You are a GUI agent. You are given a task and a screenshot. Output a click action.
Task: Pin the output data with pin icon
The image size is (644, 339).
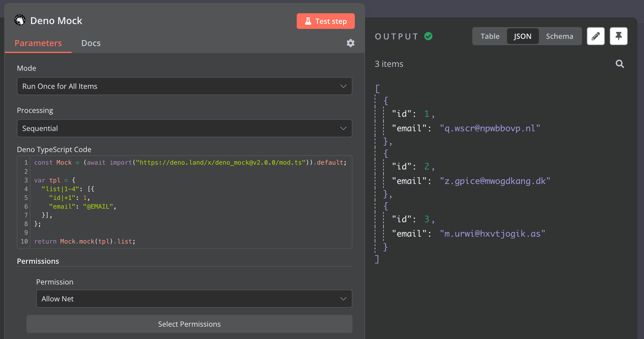618,36
